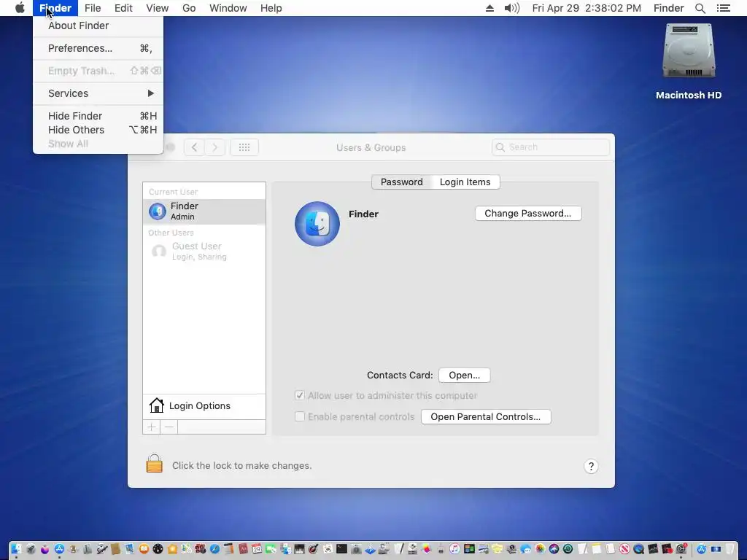The height and width of the screenshot is (560, 747).
Task: Open Safari compass icon in Dock
Action: 214,549
